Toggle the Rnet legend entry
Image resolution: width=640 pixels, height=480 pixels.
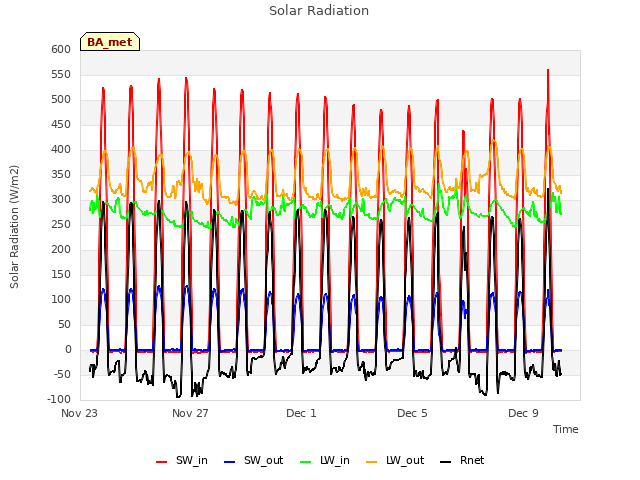462,461
